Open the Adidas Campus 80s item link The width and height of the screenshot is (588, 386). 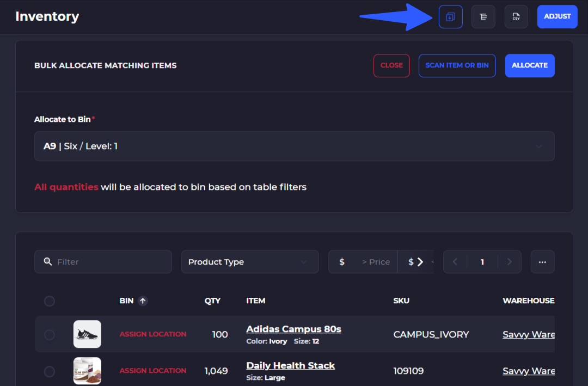(293, 329)
